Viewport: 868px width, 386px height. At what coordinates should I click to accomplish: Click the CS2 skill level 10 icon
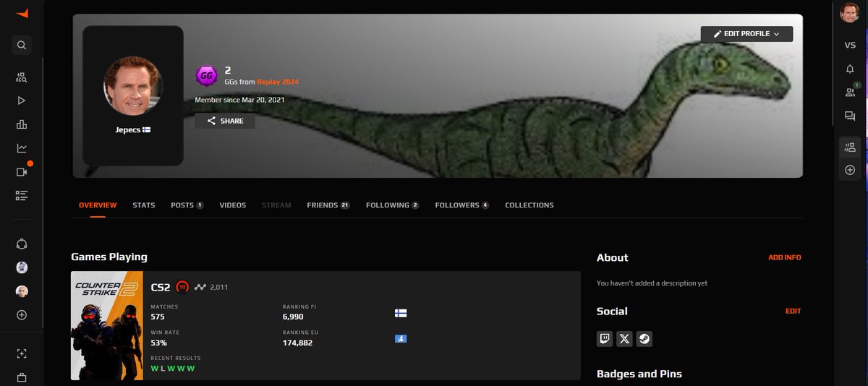[182, 287]
